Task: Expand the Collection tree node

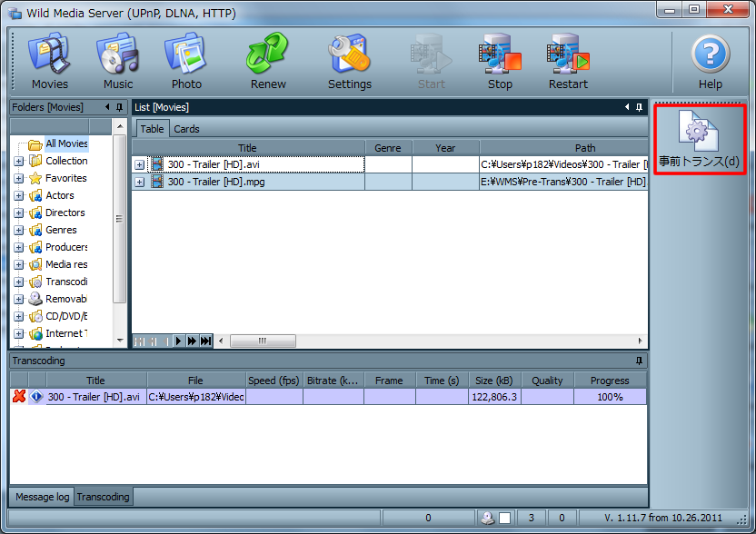Action: [18, 161]
